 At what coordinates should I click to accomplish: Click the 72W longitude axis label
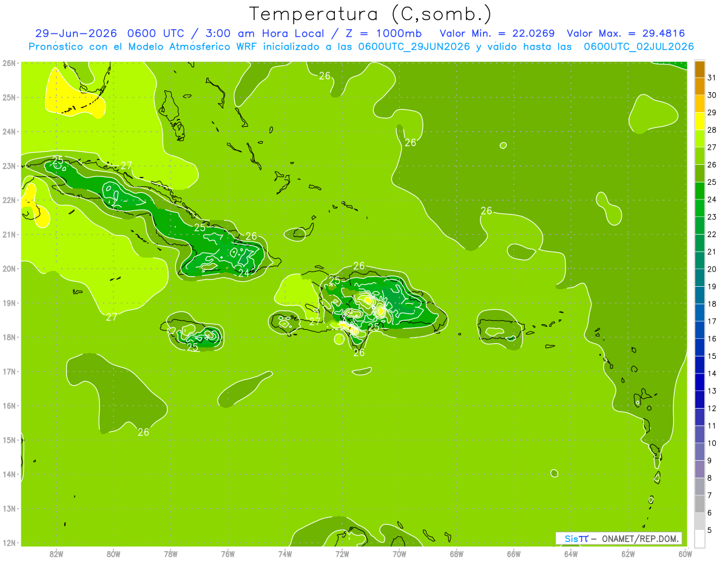pos(342,554)
